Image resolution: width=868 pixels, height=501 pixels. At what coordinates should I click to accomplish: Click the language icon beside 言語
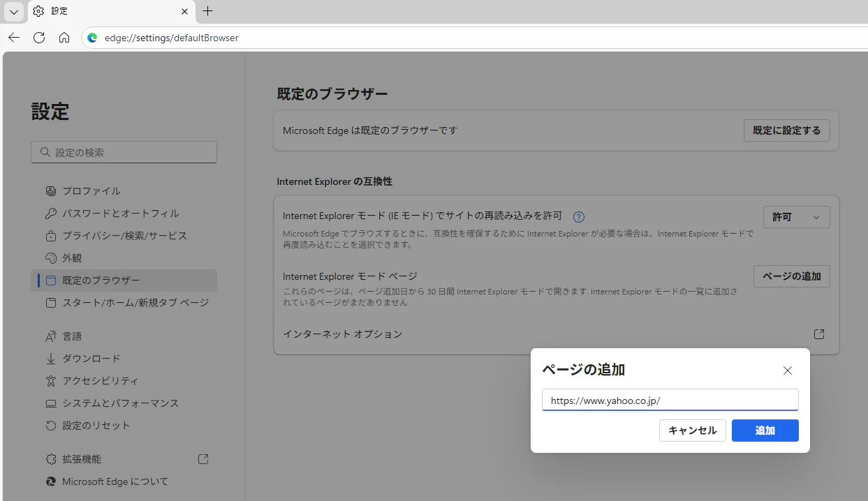(x=50, y=336)
